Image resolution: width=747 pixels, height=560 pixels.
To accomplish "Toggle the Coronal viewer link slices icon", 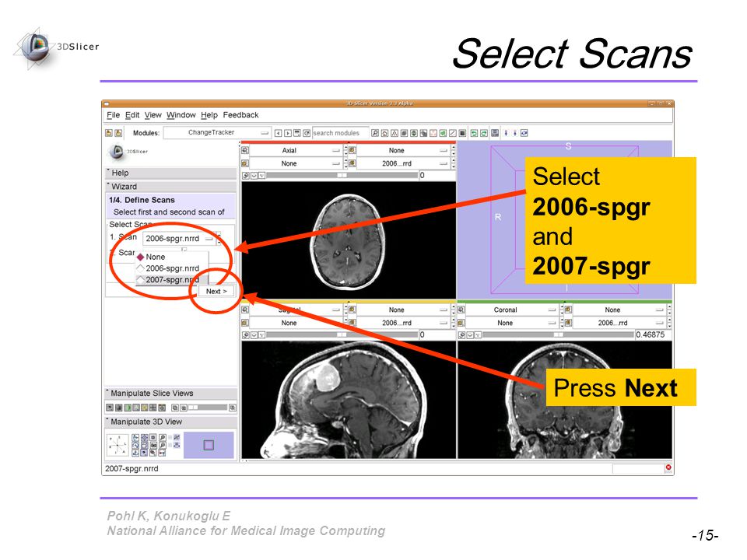I will [x=461, y=335].
